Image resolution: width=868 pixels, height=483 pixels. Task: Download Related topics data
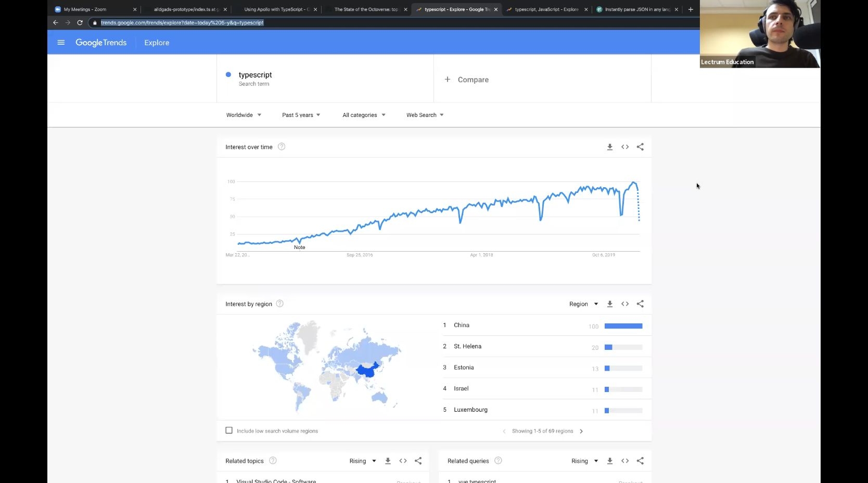click(x=388, y=461)
